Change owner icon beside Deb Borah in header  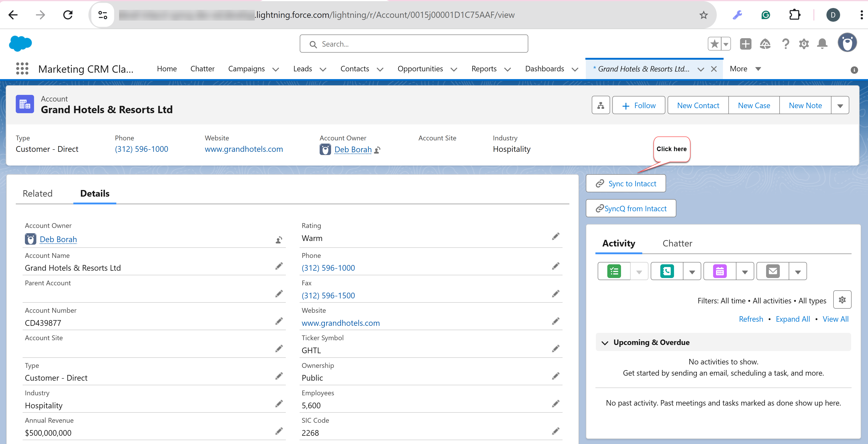tap(377, 150)
